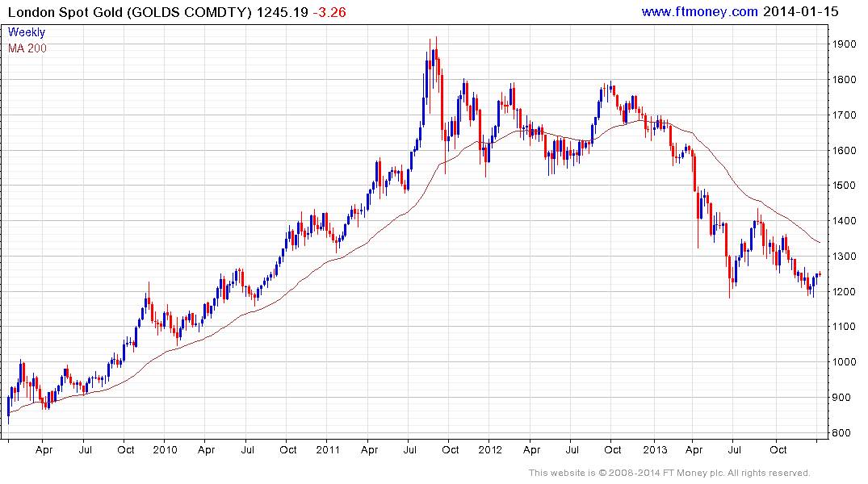Viewport: 868px width, 484px height.
Task: Click the 1100 price axis label
Action: pyautogui.click(x=845, y=327)
